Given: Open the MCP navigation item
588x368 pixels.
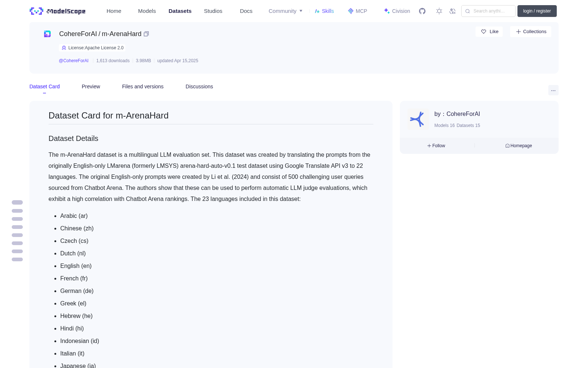Looking at the screenshot, I should coord(357,11).
